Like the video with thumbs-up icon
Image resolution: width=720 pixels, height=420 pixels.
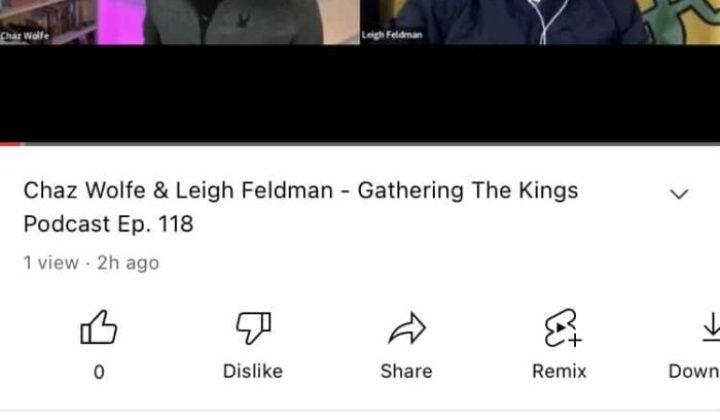(x=99, y=327)
